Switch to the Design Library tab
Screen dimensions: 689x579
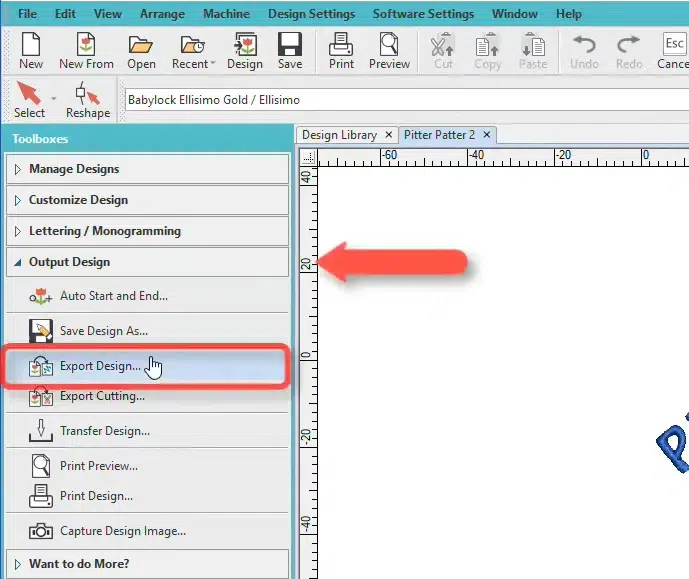pyautogui.click(x=339, y=135)
